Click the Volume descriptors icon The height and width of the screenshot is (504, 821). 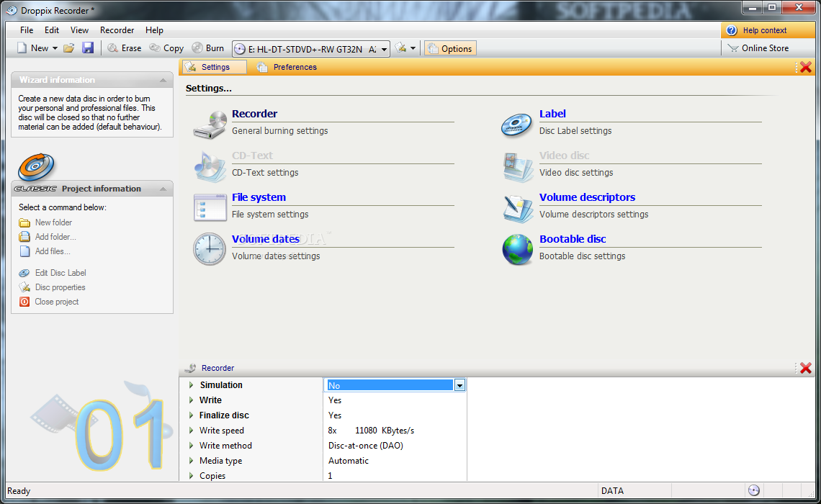point(517,208)
